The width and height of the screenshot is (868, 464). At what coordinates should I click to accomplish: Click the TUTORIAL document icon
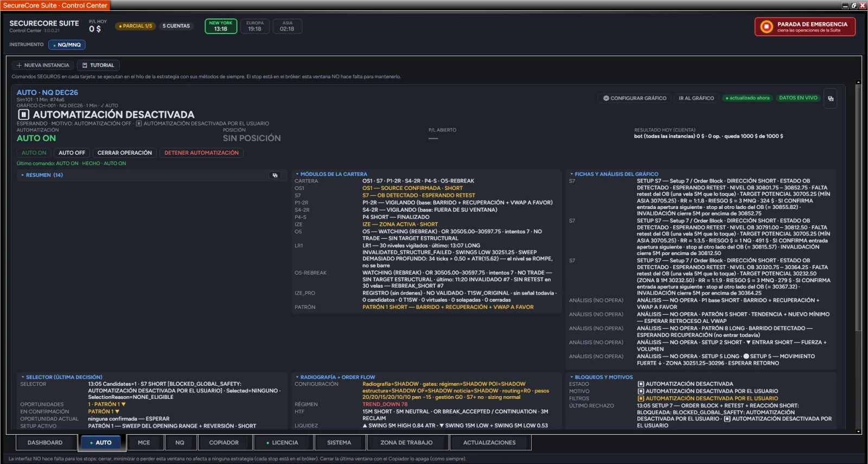pyautogui.click(x=85, y=65)
